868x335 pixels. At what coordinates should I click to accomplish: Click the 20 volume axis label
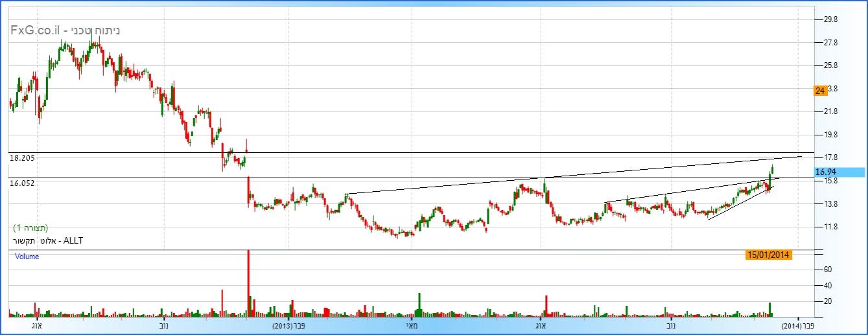tap(828, 301)
